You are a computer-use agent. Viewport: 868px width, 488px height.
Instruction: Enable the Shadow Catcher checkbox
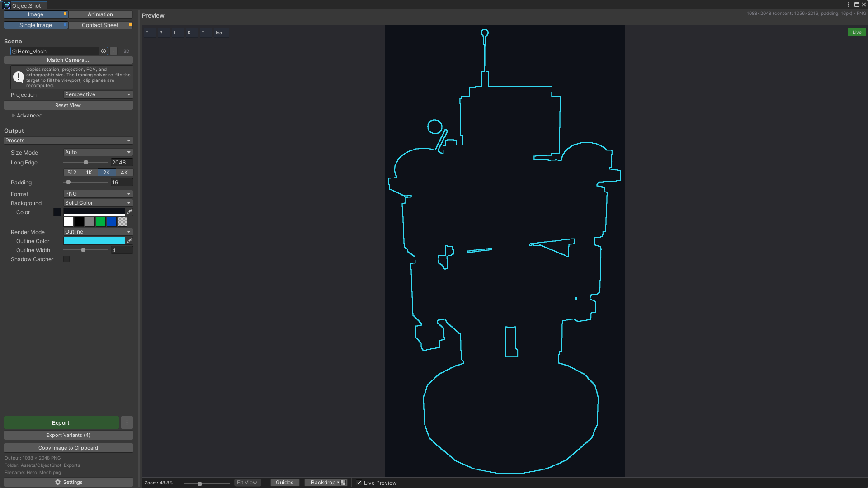point(66,259)
